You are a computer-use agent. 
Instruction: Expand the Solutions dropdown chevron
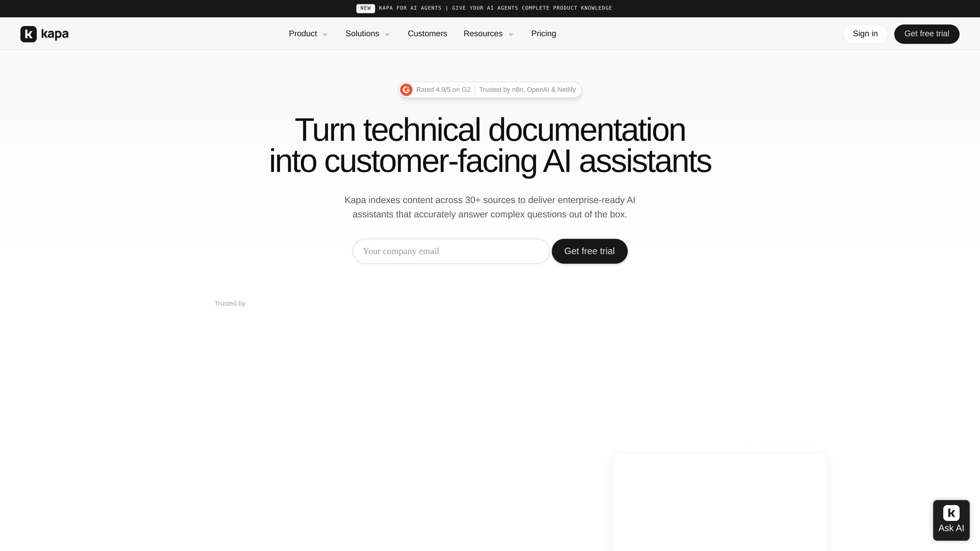388,34
